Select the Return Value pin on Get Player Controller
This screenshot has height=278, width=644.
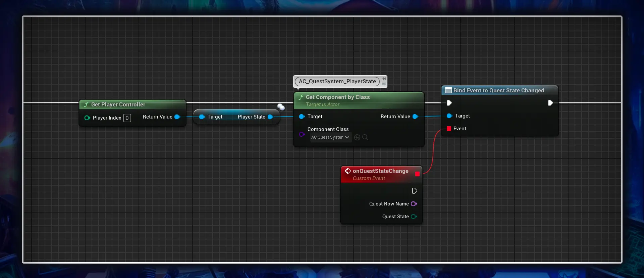click(x=177, y=117)
